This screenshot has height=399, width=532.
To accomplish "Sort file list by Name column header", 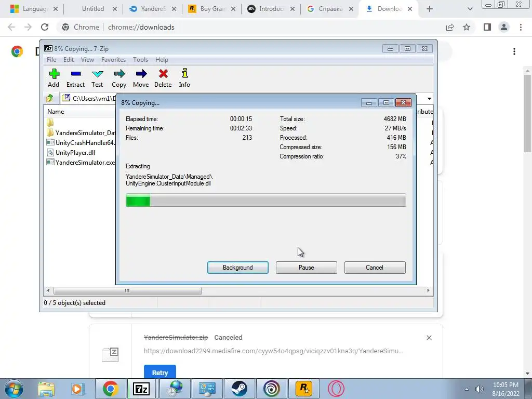I will coord(79,112).
